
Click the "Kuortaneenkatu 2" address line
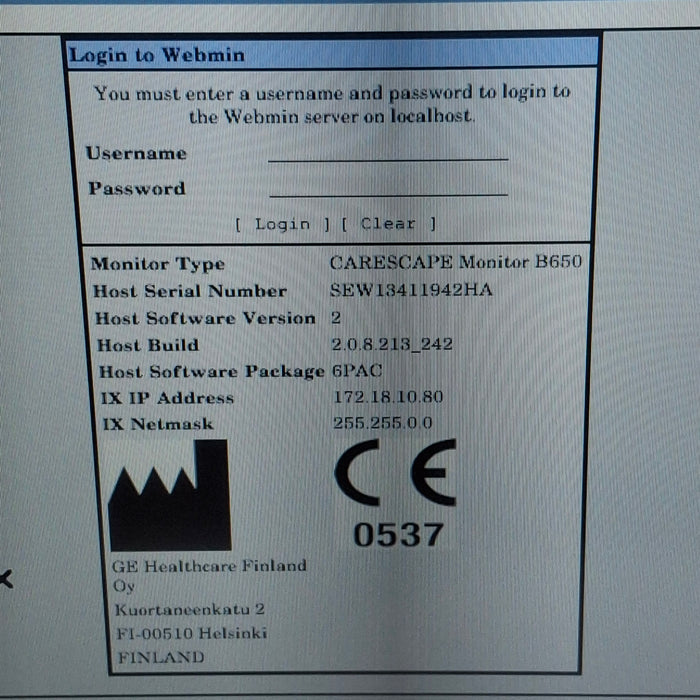(x=190, y=609)
